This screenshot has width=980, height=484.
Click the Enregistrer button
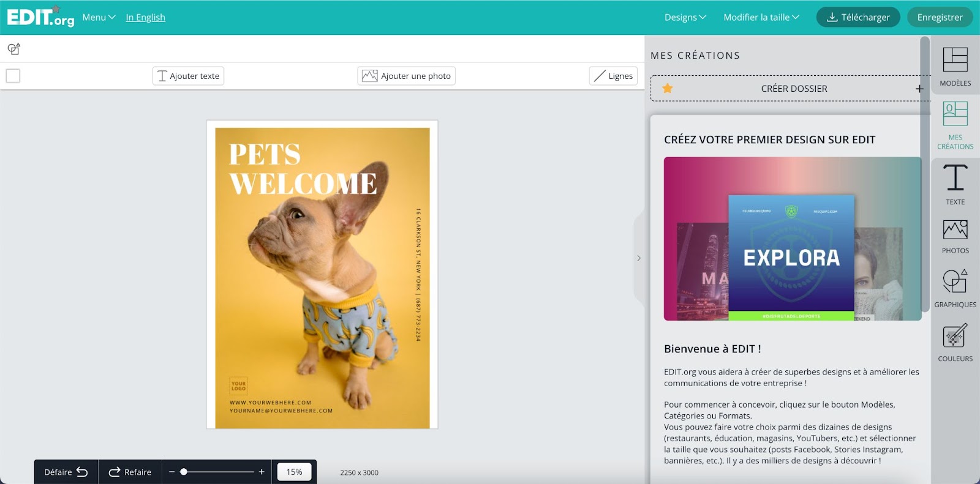[940, 17]
